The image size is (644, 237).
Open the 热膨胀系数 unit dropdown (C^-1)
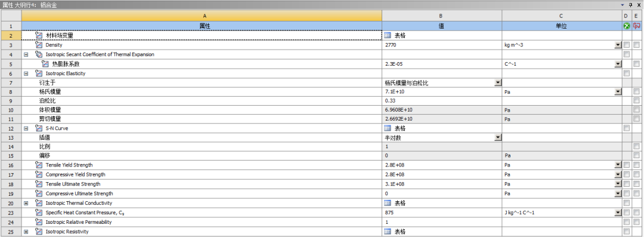click(618, 64)
